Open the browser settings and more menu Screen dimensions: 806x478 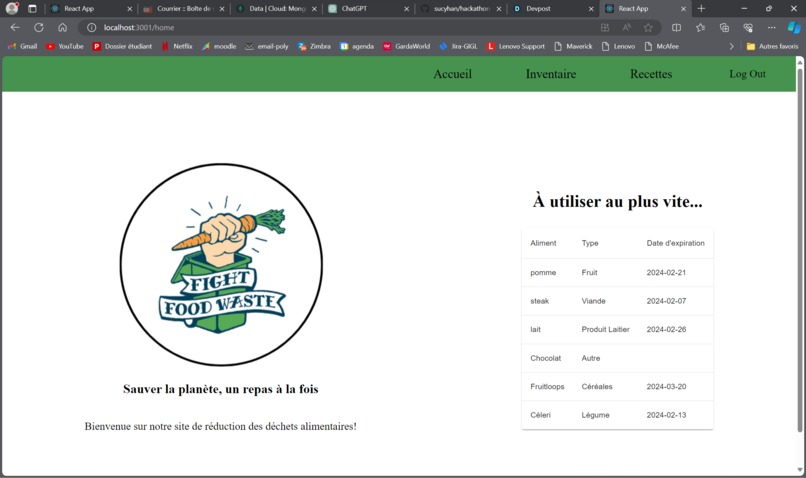(x=772, y=28)
